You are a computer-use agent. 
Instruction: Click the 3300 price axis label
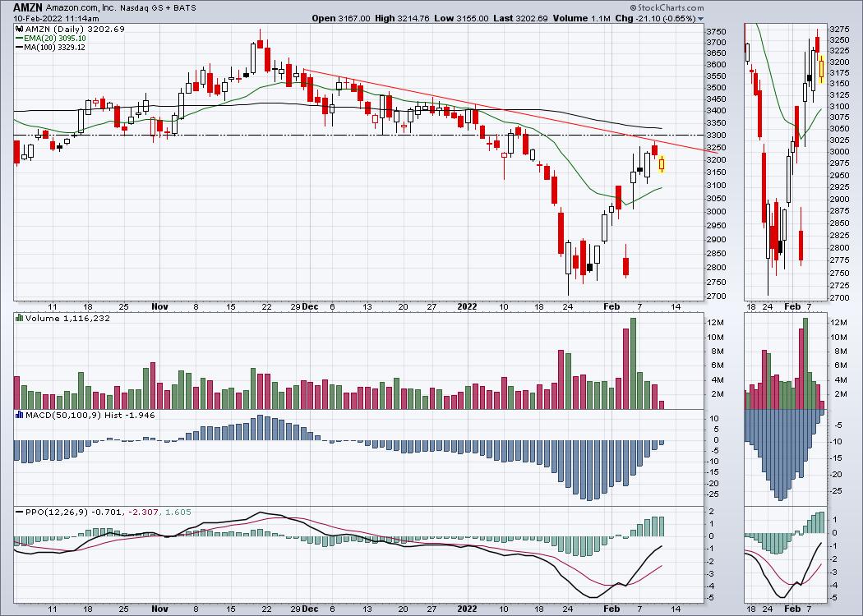tap(716, 136)
